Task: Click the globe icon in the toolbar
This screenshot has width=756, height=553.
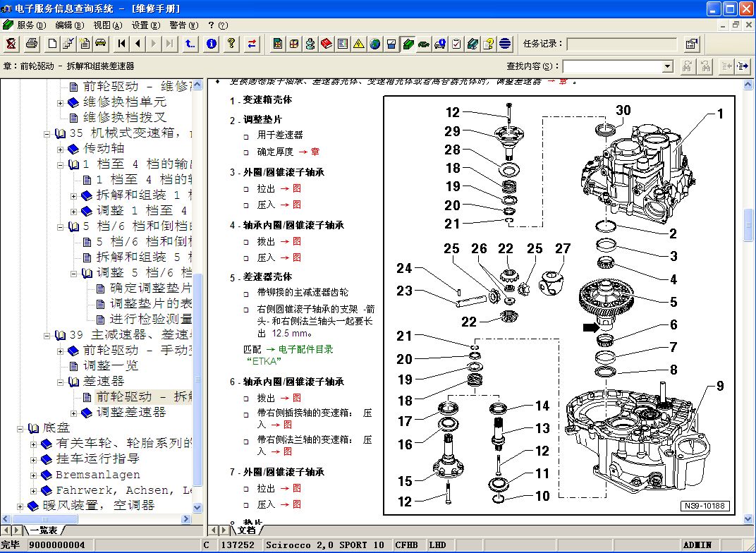Action: point(375,44)
